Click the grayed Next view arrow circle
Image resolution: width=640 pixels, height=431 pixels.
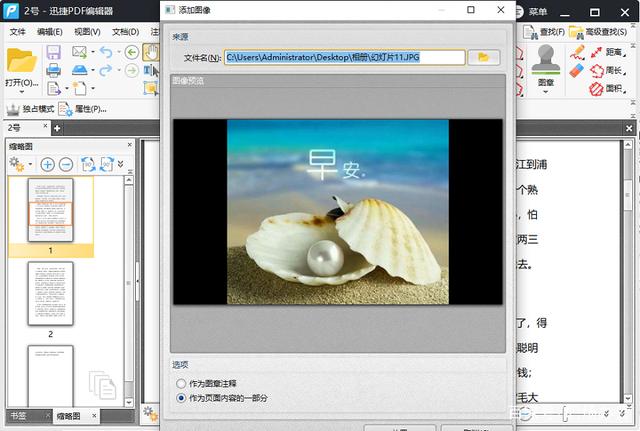coord(131,71)
